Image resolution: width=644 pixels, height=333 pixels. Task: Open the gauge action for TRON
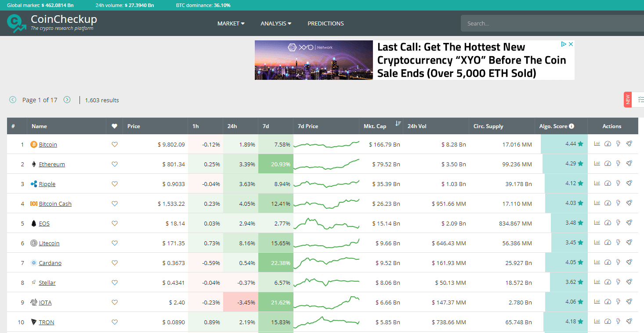coord(608,321)
